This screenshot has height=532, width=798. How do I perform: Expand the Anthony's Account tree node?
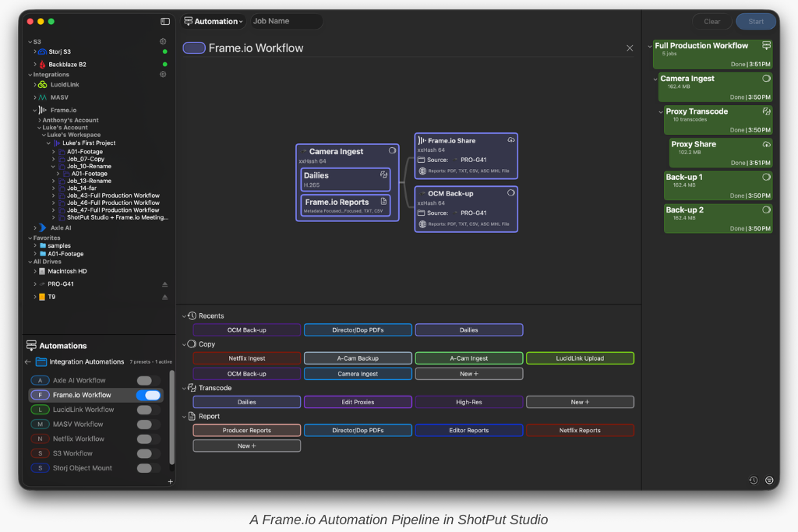coord(40,121)
